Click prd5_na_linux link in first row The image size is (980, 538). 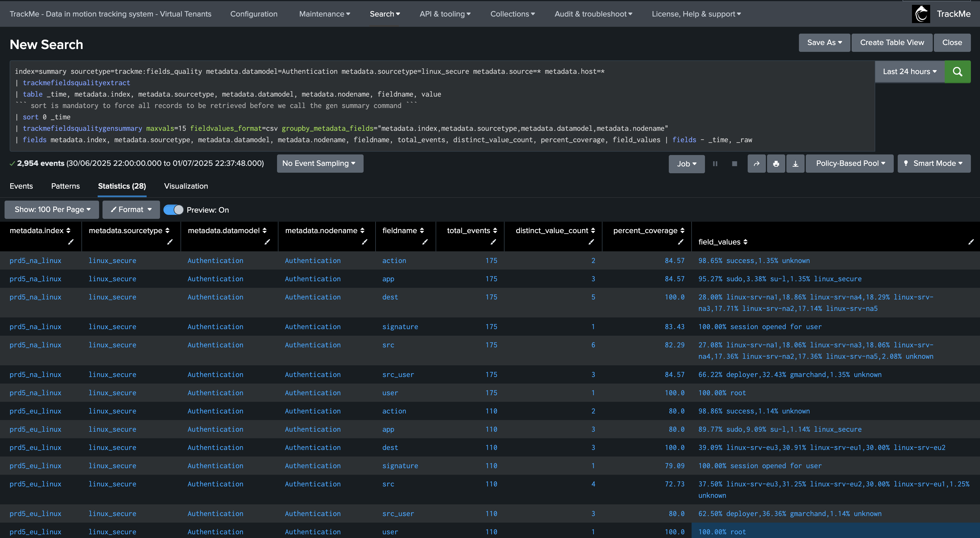35,260
